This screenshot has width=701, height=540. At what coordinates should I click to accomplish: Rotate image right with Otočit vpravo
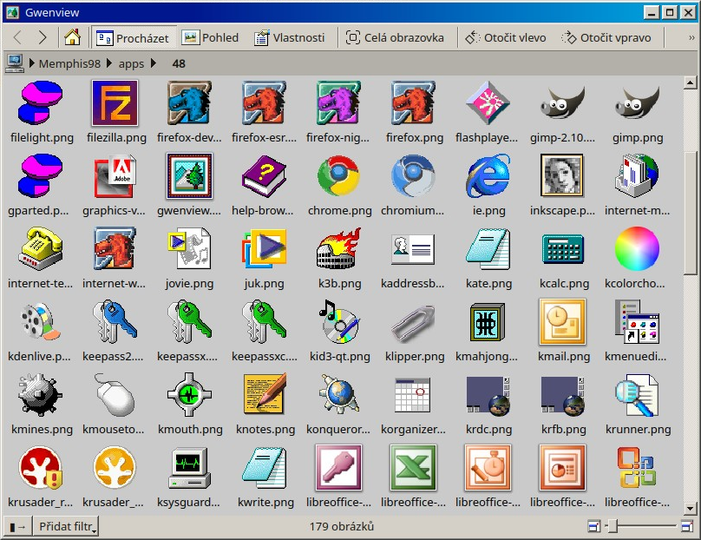[x=607, y=38]
